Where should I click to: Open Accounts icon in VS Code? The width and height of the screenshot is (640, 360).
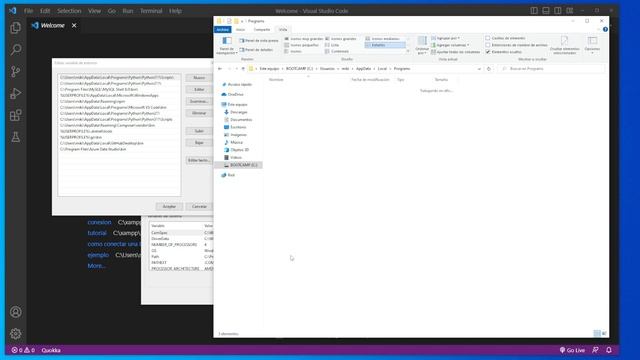[16, 312]
